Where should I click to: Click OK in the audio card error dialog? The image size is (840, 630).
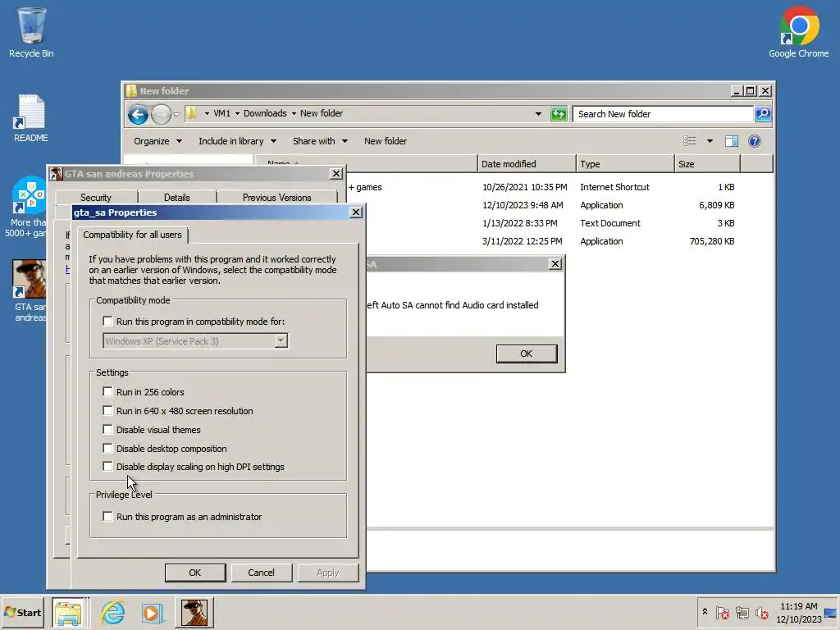[526, 354]
